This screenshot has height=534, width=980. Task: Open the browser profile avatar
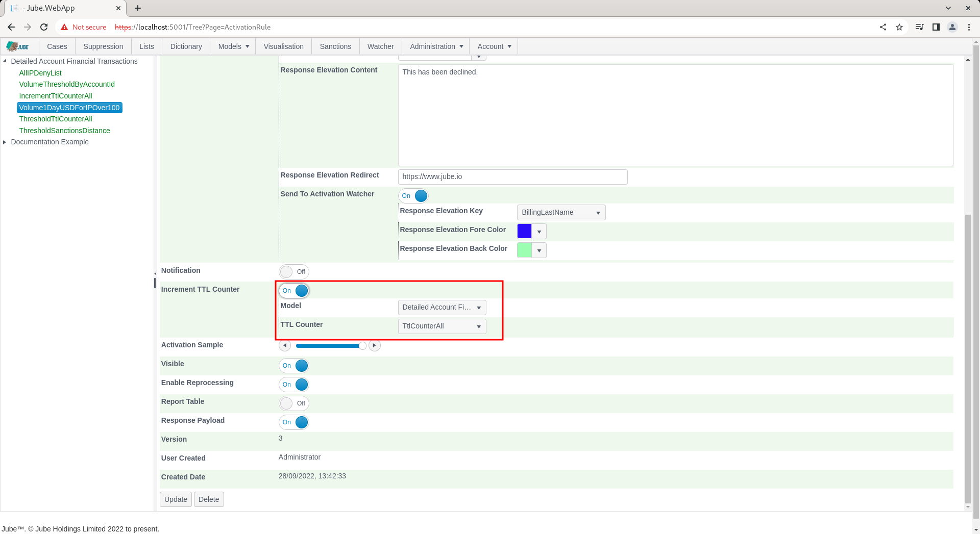952,27
